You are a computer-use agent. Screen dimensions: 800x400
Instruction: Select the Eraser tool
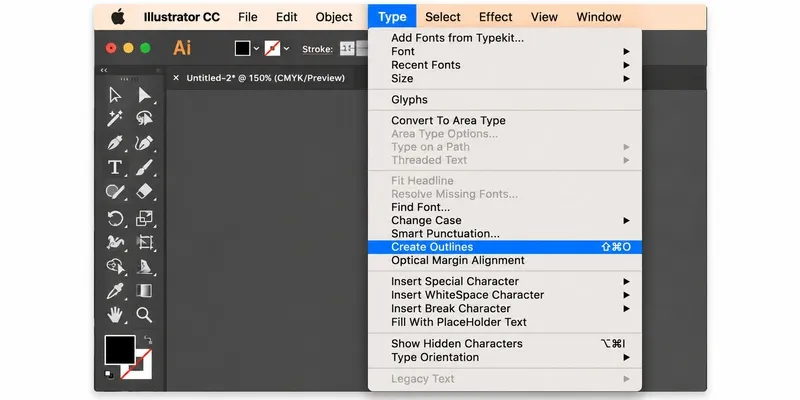(144, 192)
